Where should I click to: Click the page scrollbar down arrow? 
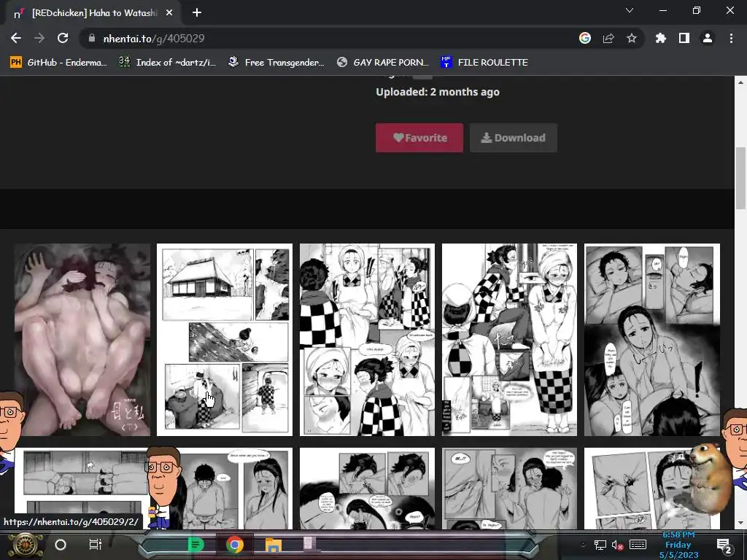[x=741, y=523]
